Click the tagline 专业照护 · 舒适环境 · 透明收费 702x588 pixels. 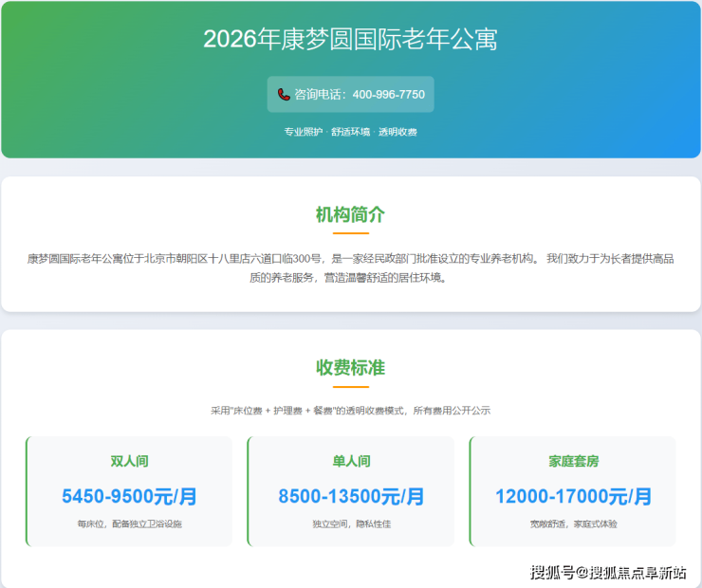pos(350,132)
